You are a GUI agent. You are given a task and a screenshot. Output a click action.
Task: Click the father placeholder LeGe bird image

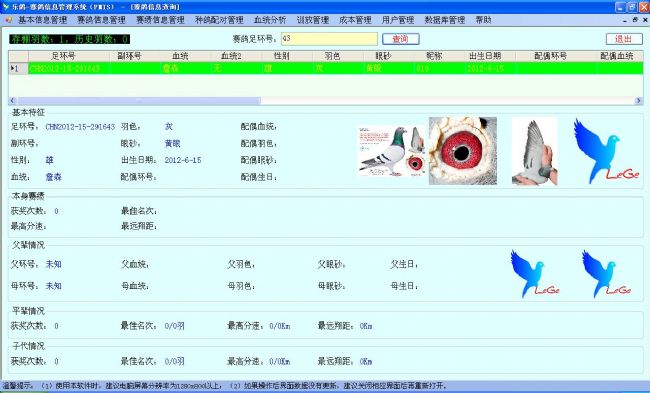[535, 274]
